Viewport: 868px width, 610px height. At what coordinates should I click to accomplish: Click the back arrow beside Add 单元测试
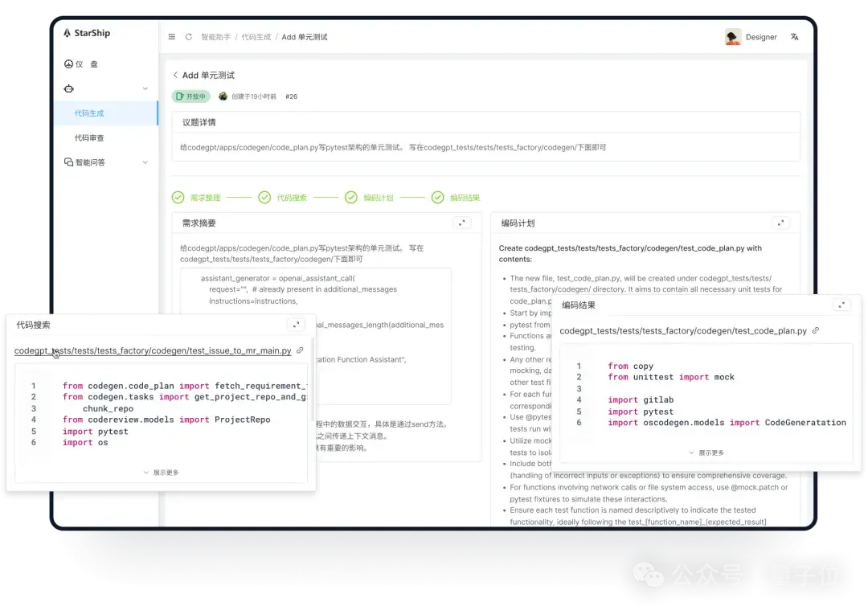[x=176, y=76]
